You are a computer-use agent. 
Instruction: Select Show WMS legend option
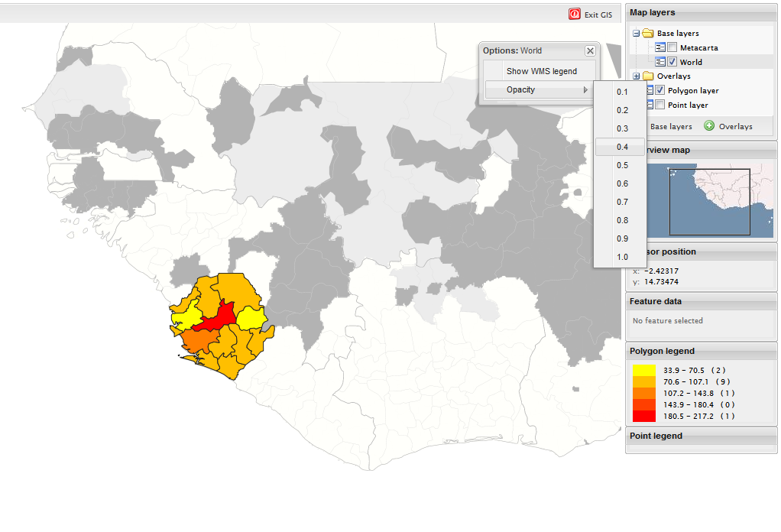coord(541,71)
